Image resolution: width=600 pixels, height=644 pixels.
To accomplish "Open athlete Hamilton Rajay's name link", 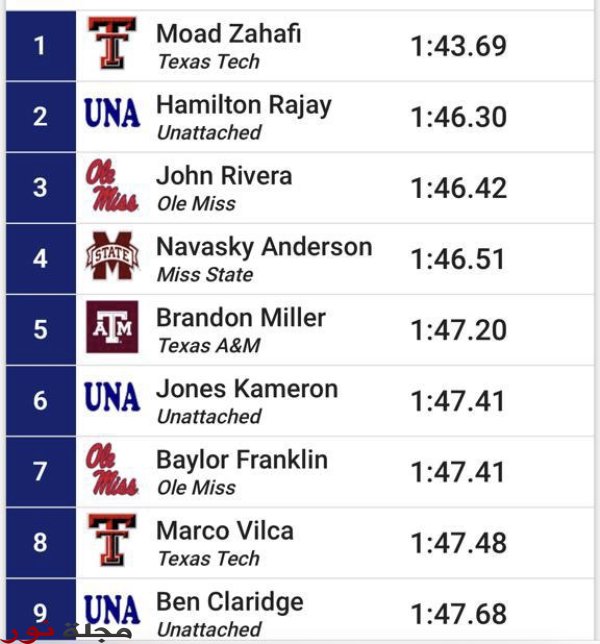I will 244,106.
